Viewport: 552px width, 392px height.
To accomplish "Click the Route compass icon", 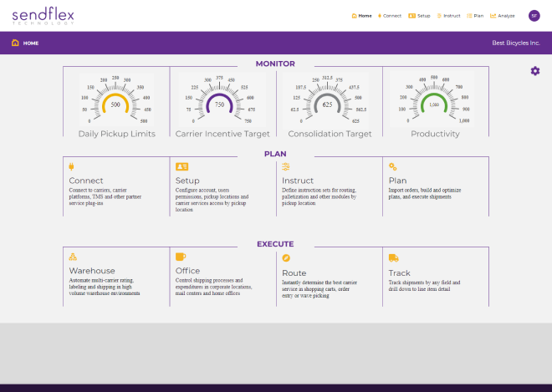I will point(286,257).
